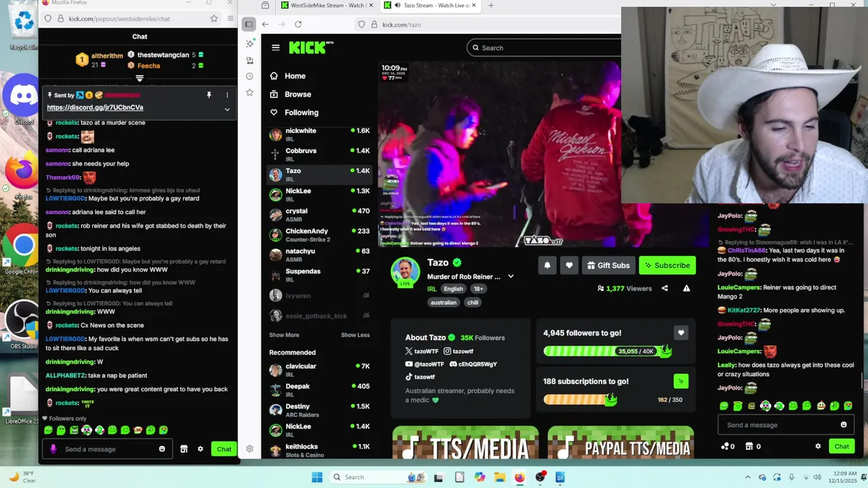Click heart button on followers goal card

tap(681, 333)
